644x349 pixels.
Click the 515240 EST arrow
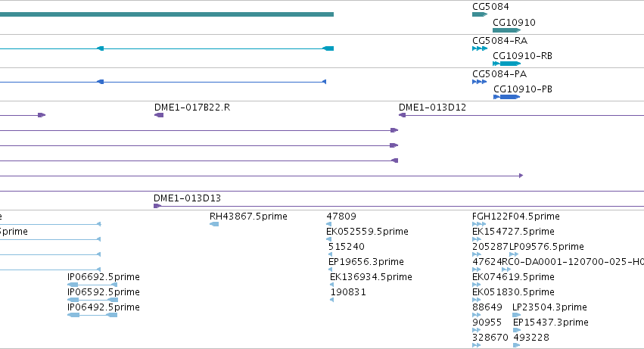pyautogui.click(x=330, y=254)
